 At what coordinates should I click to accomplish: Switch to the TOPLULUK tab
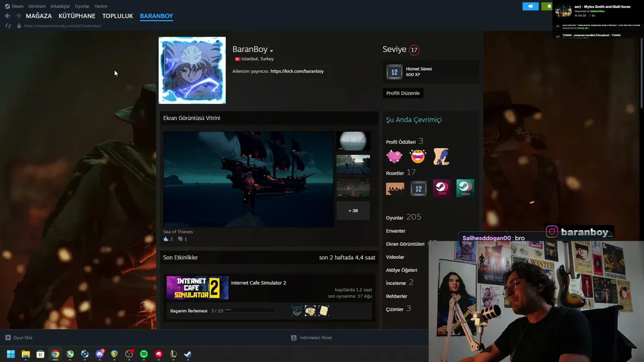point(118,16)
